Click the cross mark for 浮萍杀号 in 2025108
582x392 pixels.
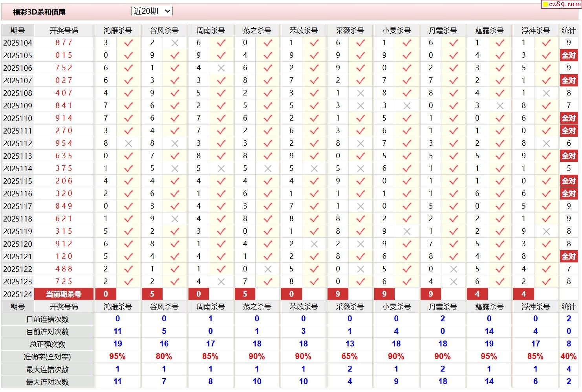(x=546, y=93)
